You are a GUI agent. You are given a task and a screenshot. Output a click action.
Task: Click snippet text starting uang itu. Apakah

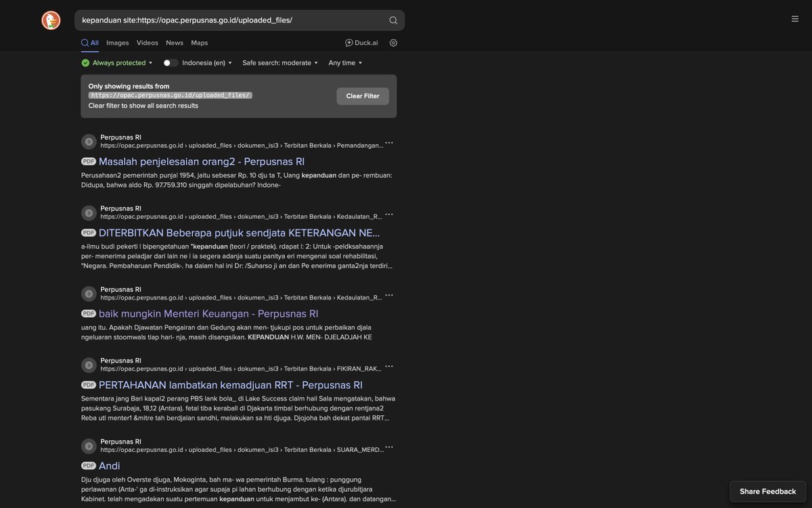[227, 333]
